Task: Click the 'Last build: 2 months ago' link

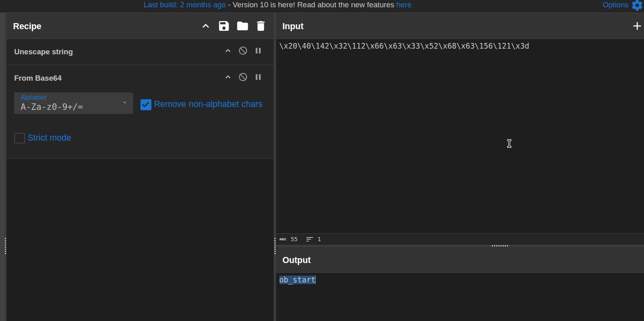Action: click(185, 5)
